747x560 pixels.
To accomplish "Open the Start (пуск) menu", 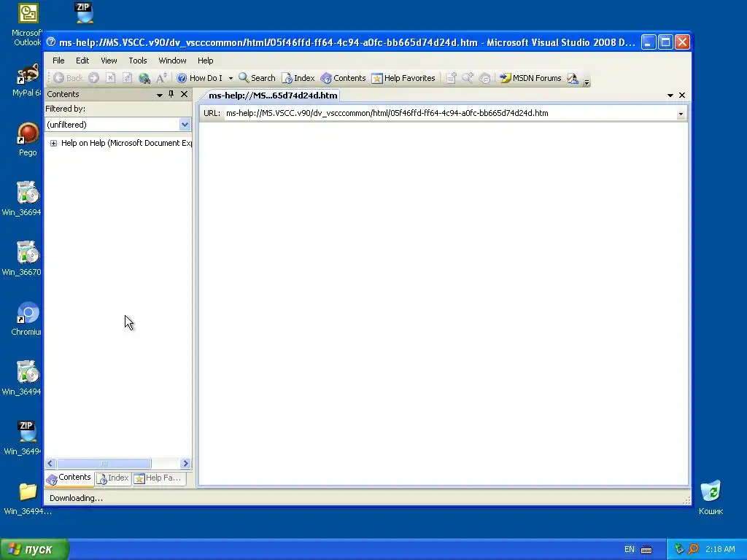I will (34, 550).
